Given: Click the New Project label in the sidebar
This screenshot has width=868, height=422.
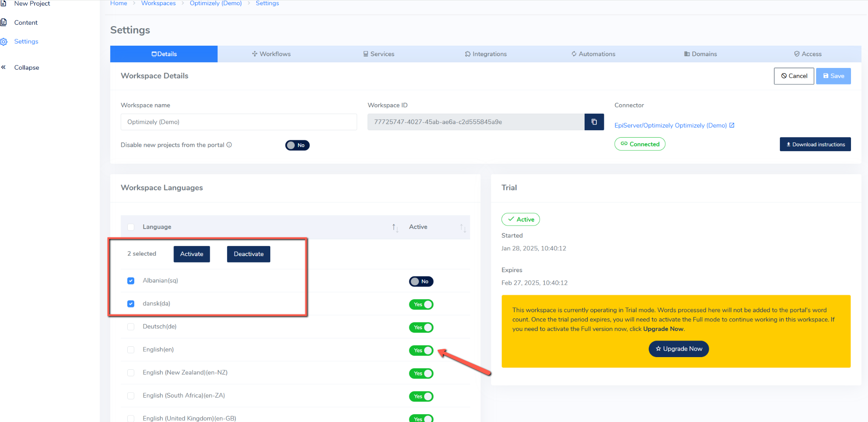Looking at the screenshot, I should coord(32,3).
